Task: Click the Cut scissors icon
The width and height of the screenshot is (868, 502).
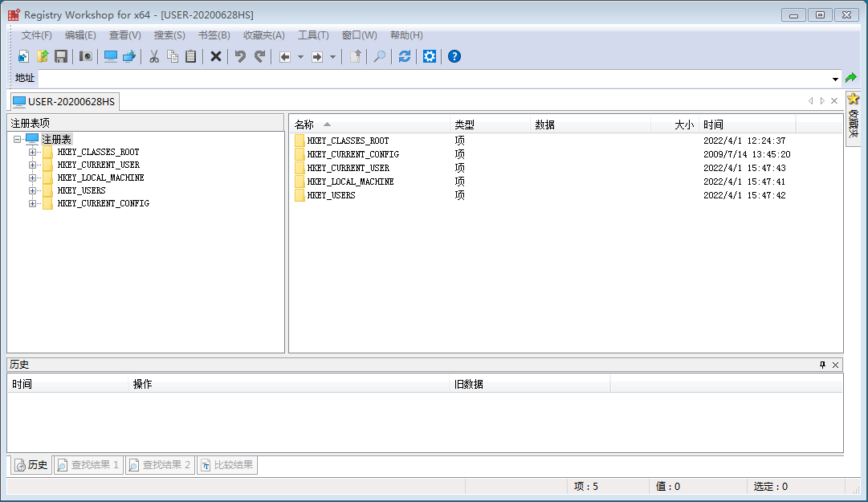Action: 154,56
